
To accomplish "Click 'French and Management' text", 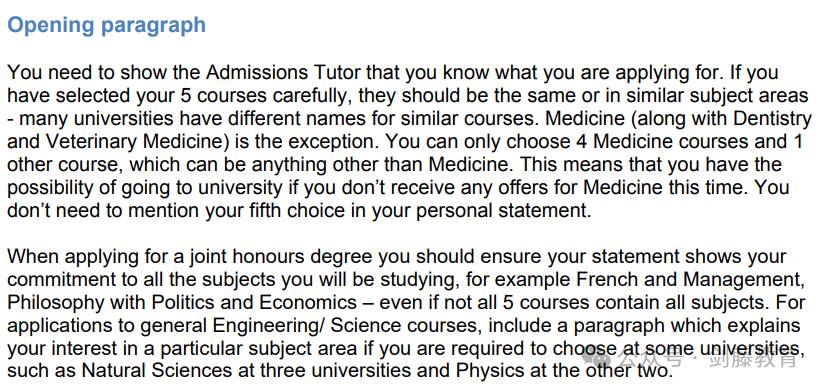I will pos(691,279).
